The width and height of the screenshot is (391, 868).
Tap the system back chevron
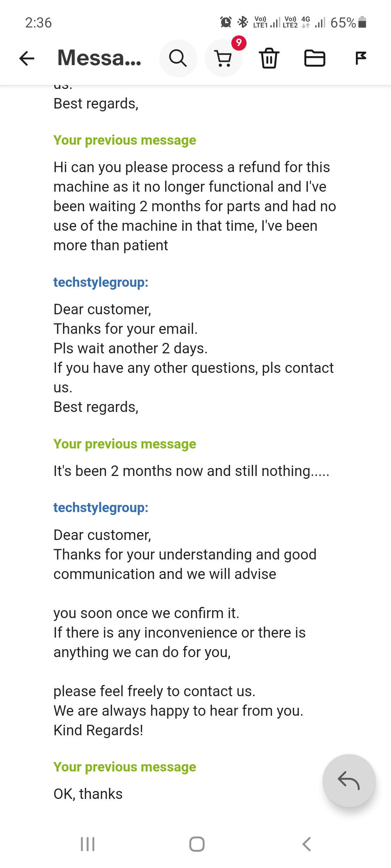coord(306,844)
